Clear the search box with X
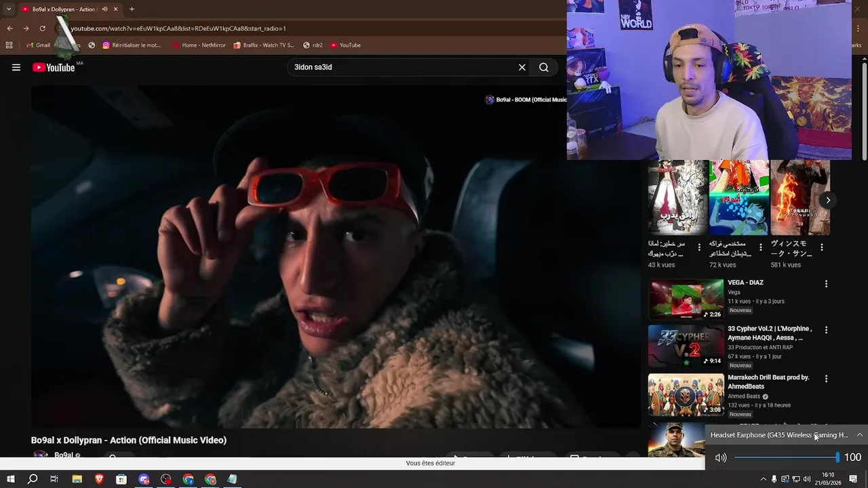Screen dimensions: 868x488 pos(522,67)
